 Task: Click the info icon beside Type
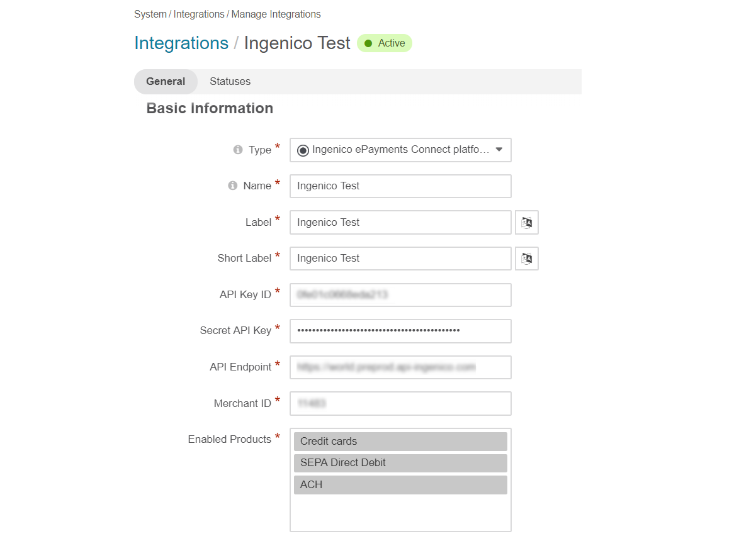tap(238, 150)
